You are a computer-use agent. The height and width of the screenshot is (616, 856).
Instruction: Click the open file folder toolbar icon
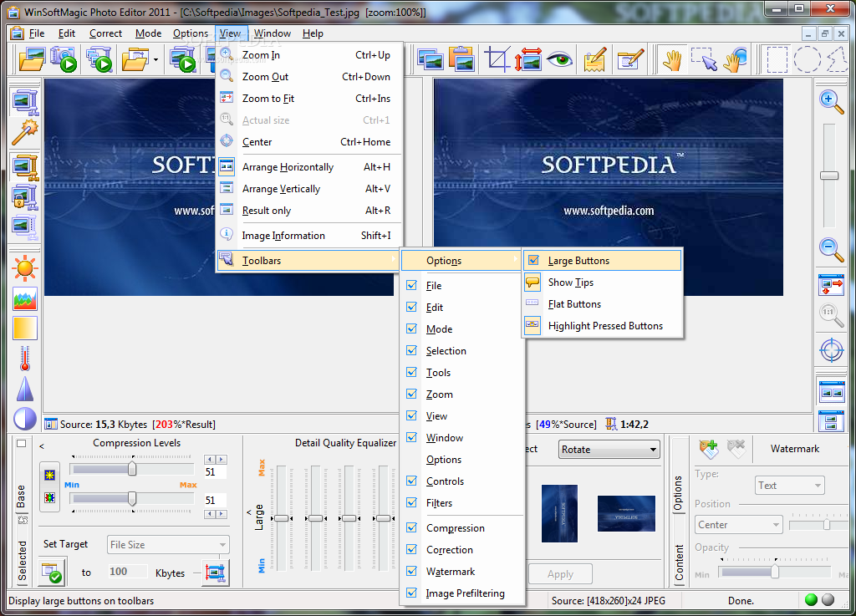point(32,59)
